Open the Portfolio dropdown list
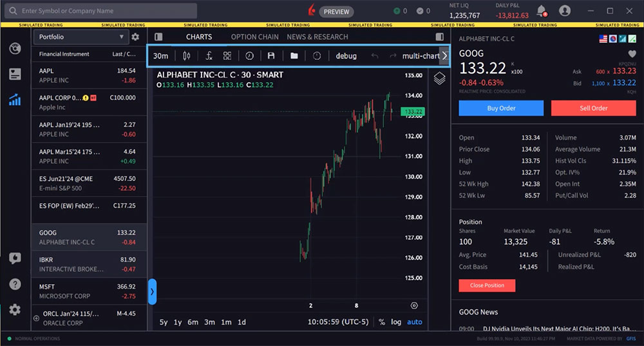The width and height of the screenshot is (644, 346). point(80,37)
